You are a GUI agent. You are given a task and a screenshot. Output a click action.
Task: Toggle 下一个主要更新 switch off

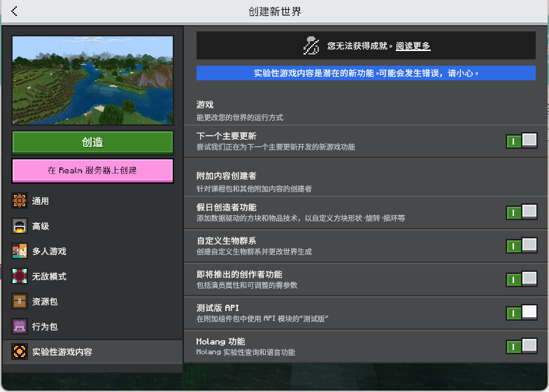(521, 140)
